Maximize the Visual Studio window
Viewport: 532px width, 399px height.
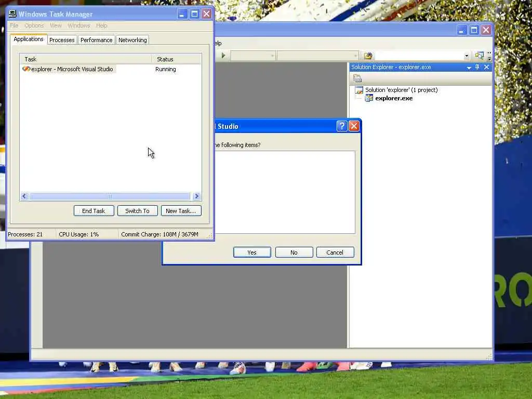(474, 30)
